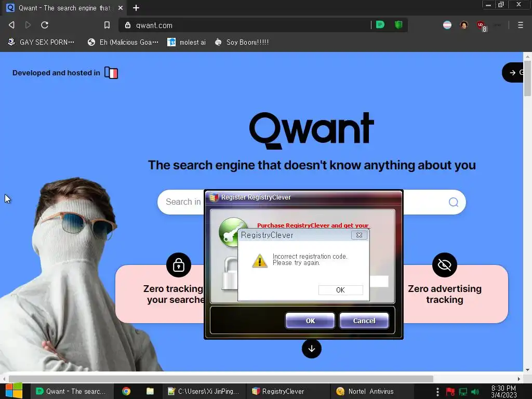Click the green shield icon in address bar
Screen dimensions: 532x399
[398, 24]
